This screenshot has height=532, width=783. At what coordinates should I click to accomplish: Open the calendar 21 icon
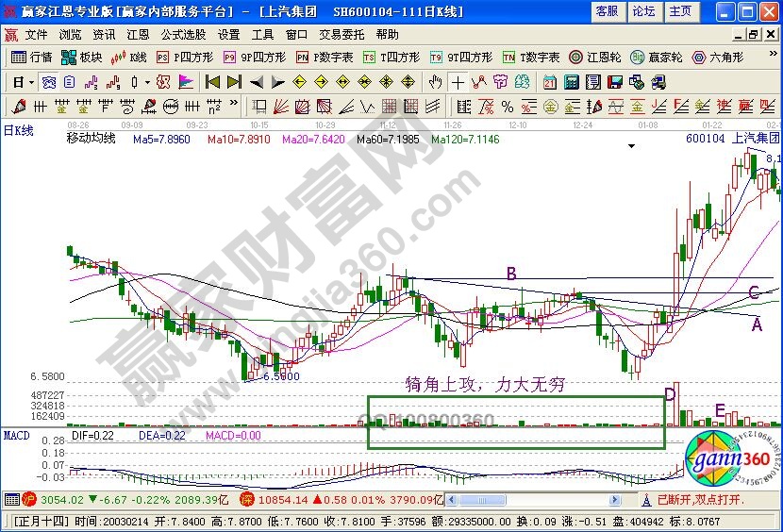(550, 82)
